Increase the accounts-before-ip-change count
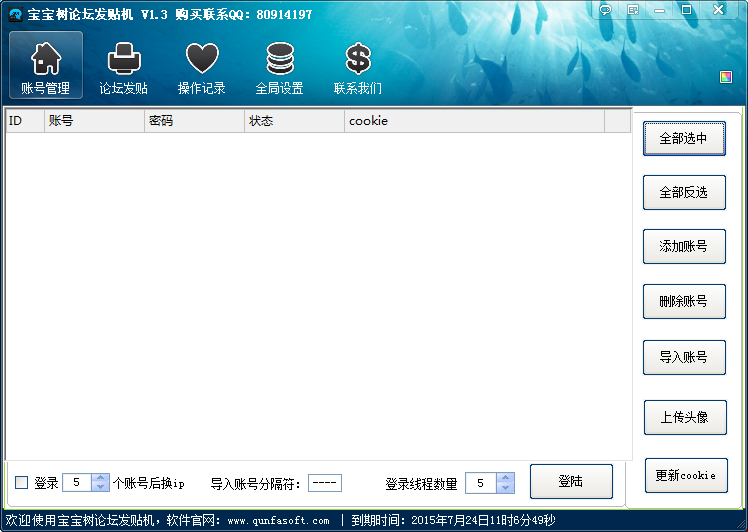Screen dimensions: 748x532 [x=100, y=478]
